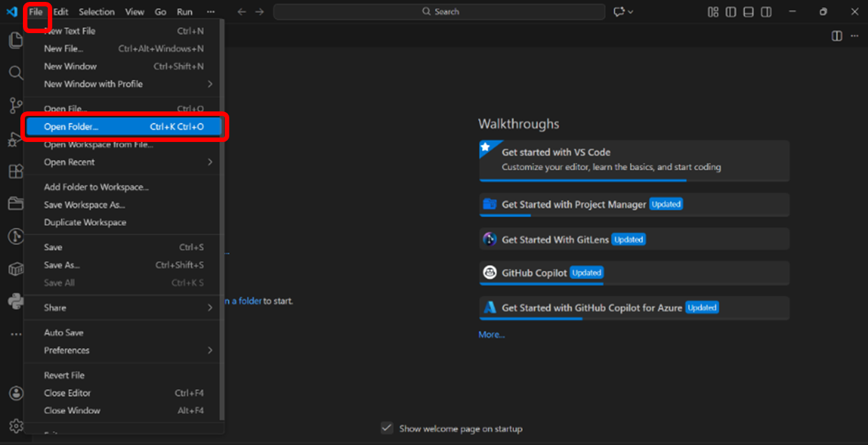Go back with the left arrow
The height and width of the screenshot is (445, 868).
[241, 11]
